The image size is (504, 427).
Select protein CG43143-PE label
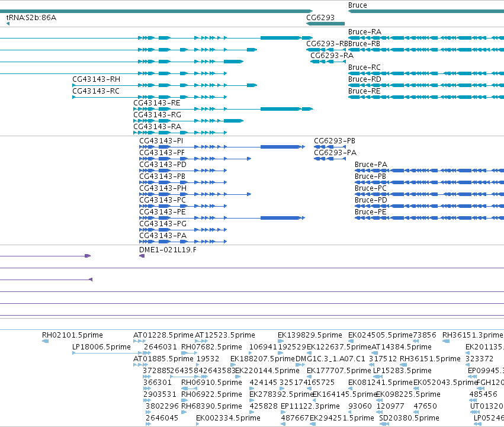point(162,212)
